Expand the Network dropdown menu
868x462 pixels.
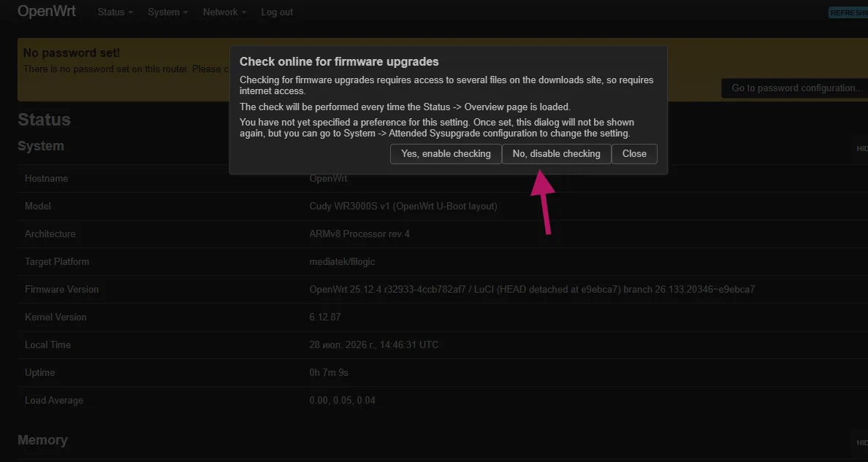pos(224,12)
